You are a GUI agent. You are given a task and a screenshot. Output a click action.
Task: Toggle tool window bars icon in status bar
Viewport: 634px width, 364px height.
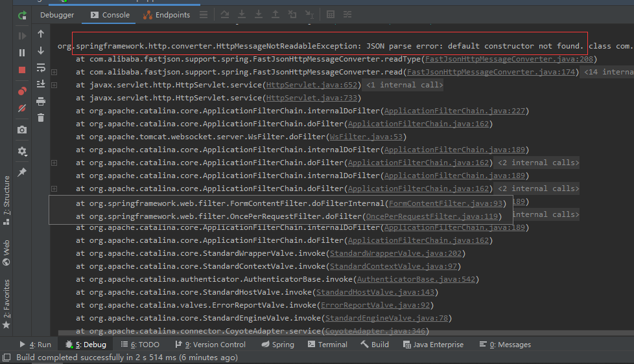click(6, 358)
